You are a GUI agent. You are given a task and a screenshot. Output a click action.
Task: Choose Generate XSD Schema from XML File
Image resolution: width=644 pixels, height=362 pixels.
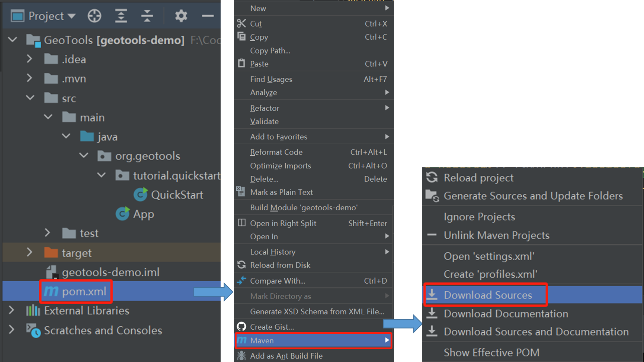[x=314, y=311]
